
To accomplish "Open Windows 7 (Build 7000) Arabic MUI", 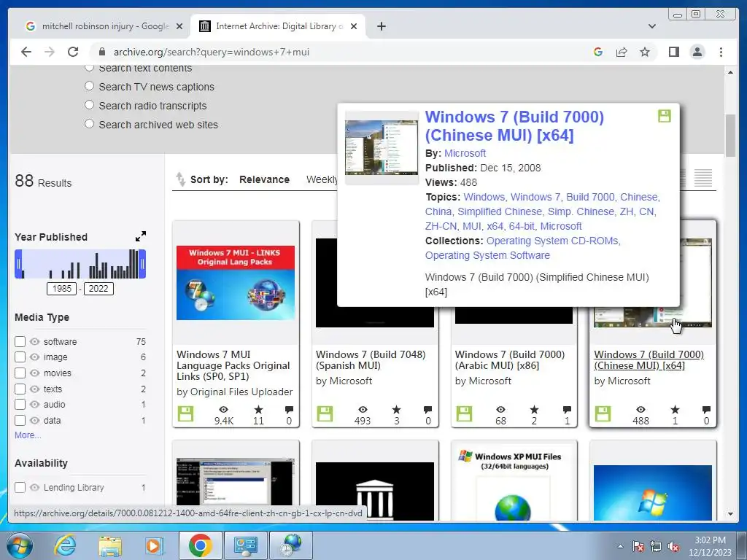I will [x=510, y=360].
